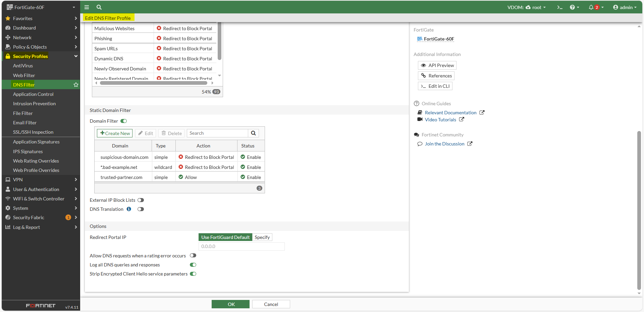Cancel editing the DNS filter profile

coord(271,304)
